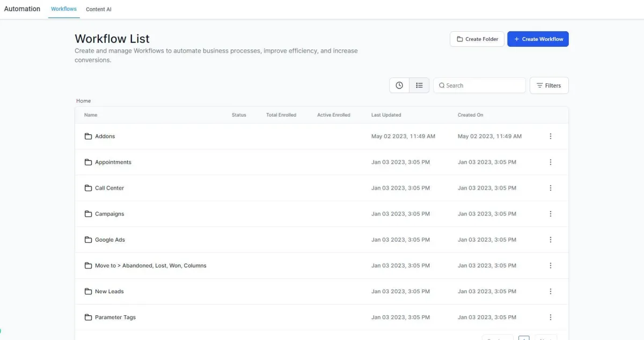Open the Parameter Tags folder name
The width and height of the screenshot is (644, 340).
click(115, 317)
